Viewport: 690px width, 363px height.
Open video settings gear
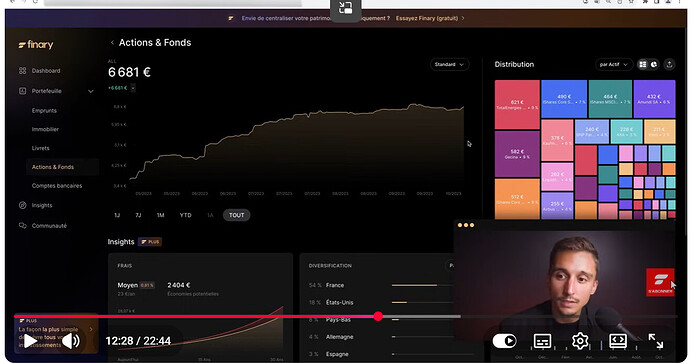(x=580, y=341)
